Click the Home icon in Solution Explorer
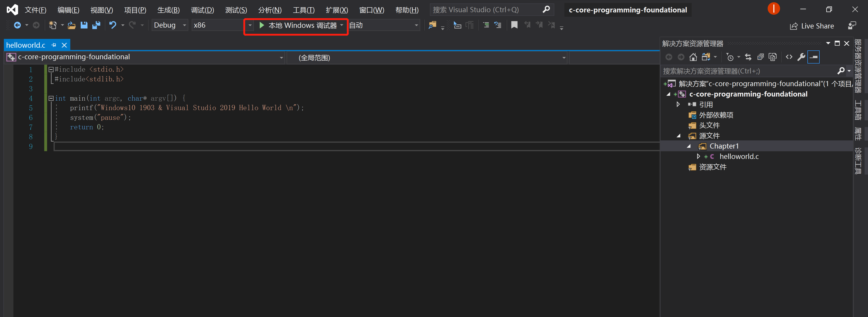Viewport: 868px width, 317px height. [x=693, y=57]
